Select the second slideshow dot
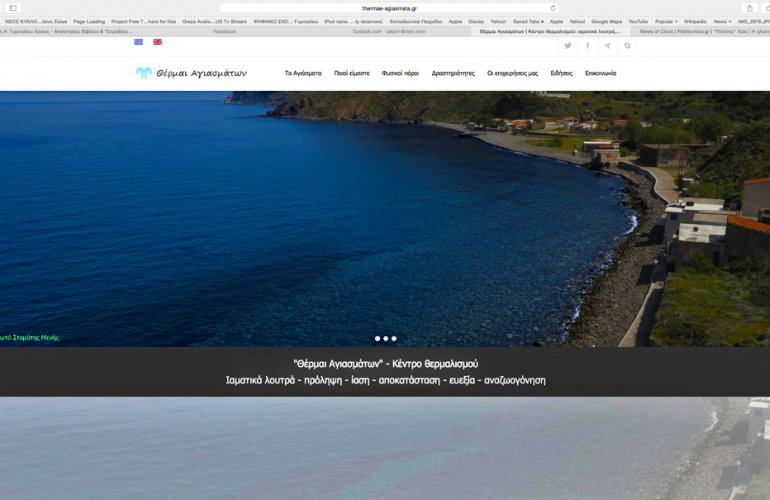The width and height of the screenshot is (770, 500). [x=385, y=338]
